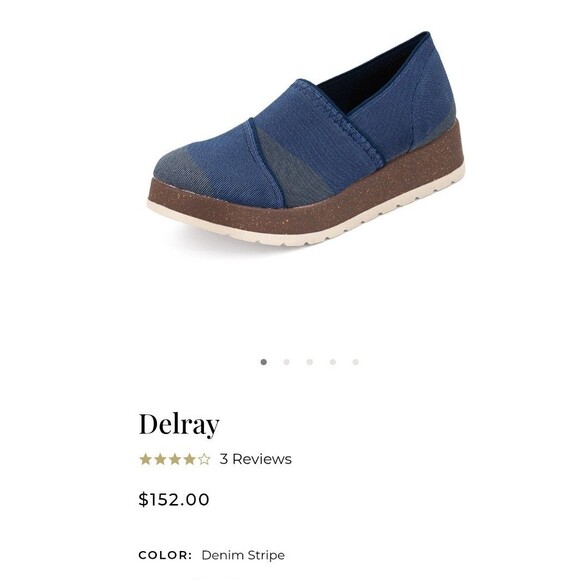Select the Denim Stripe color name
This screenshot has height=580, width=580.
pos(243,555)
